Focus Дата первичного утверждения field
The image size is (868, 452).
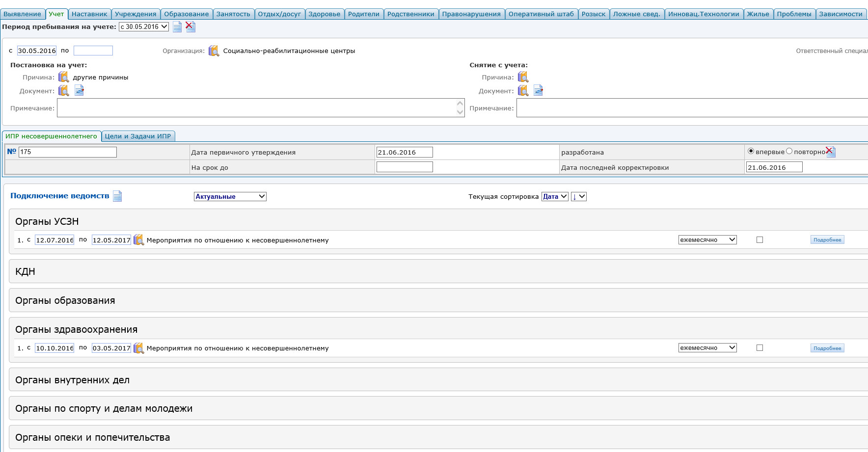(405, 152)
